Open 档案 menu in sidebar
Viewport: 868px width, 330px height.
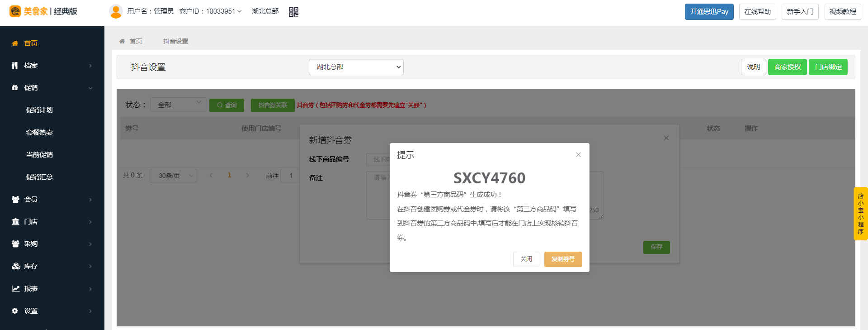point(52,66)
